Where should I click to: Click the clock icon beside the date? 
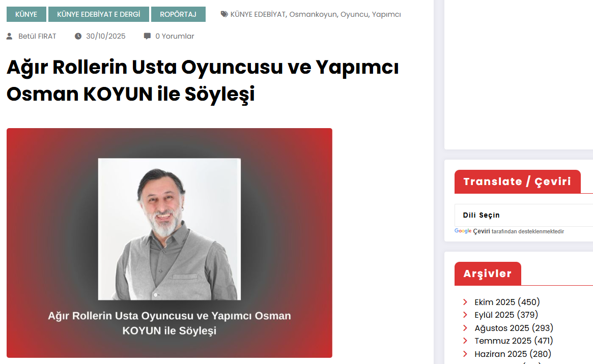(78, 36)
